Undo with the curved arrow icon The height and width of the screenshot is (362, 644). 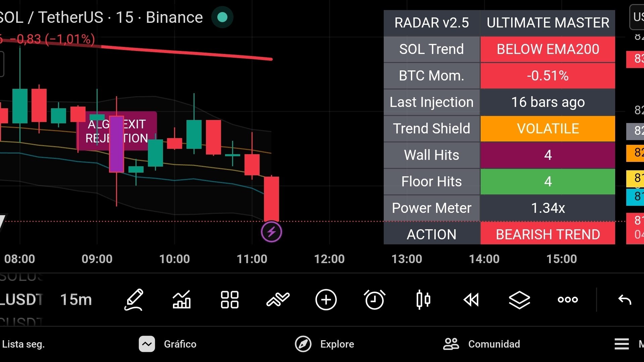coord(625,299)
